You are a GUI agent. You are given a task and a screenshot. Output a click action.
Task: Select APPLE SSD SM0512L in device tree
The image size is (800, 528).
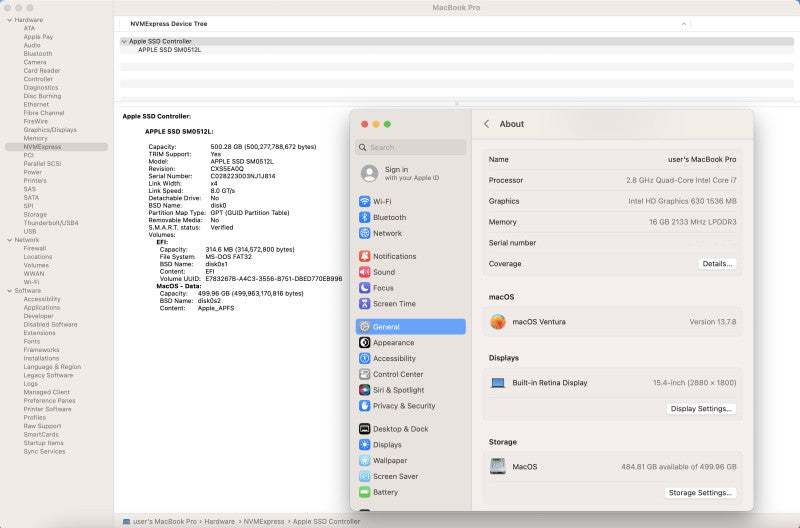169,50
